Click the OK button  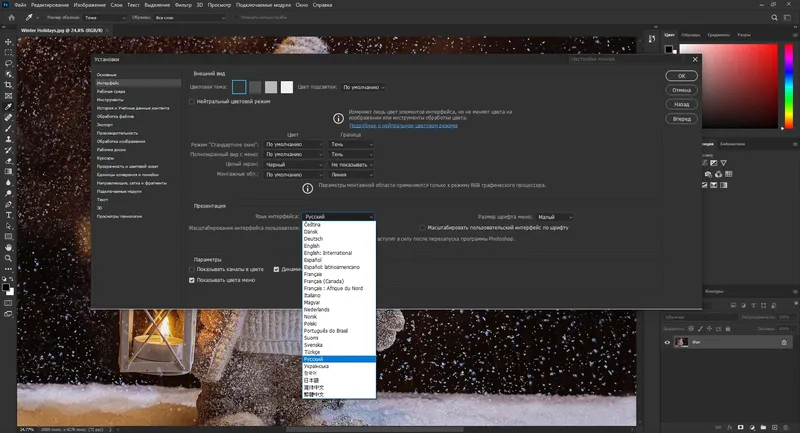tap(681, 76)
